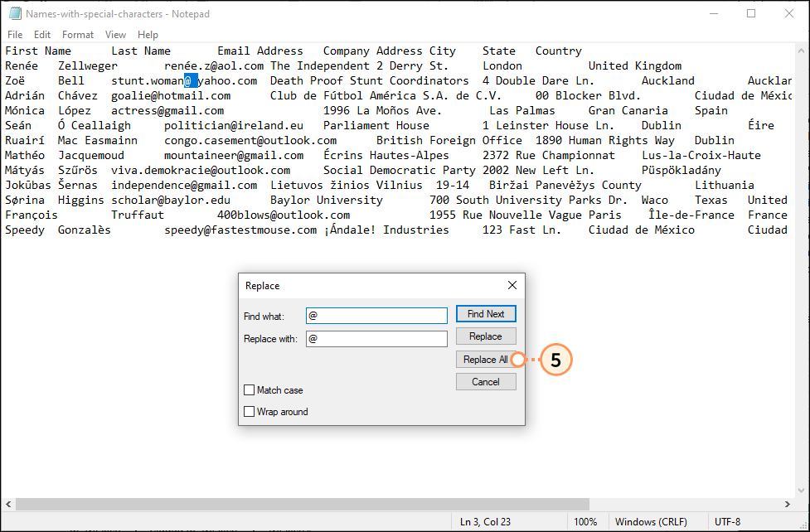The image size is (810, 532).
Task: Click congo.casement@outlook.com text
Action: click(250, 141)
